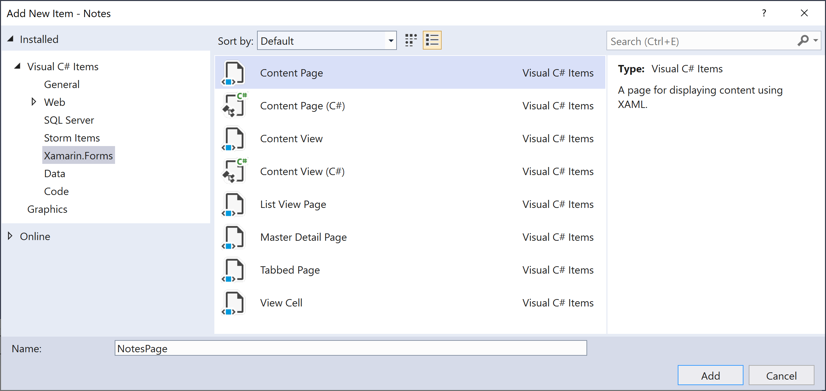Click Visual C# Items text in View Cell row
This screenshot has height=391, width=826.
pyautogui.click(x=558, y=303)
